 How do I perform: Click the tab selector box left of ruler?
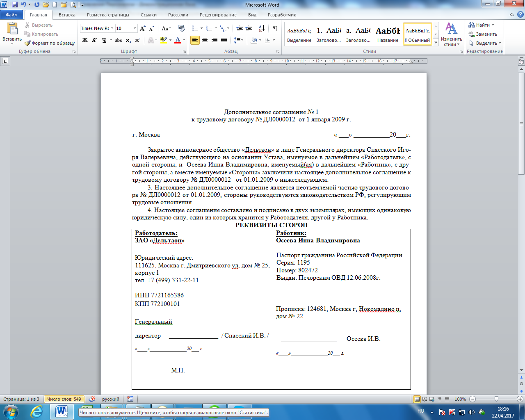(x=5, y=61)
